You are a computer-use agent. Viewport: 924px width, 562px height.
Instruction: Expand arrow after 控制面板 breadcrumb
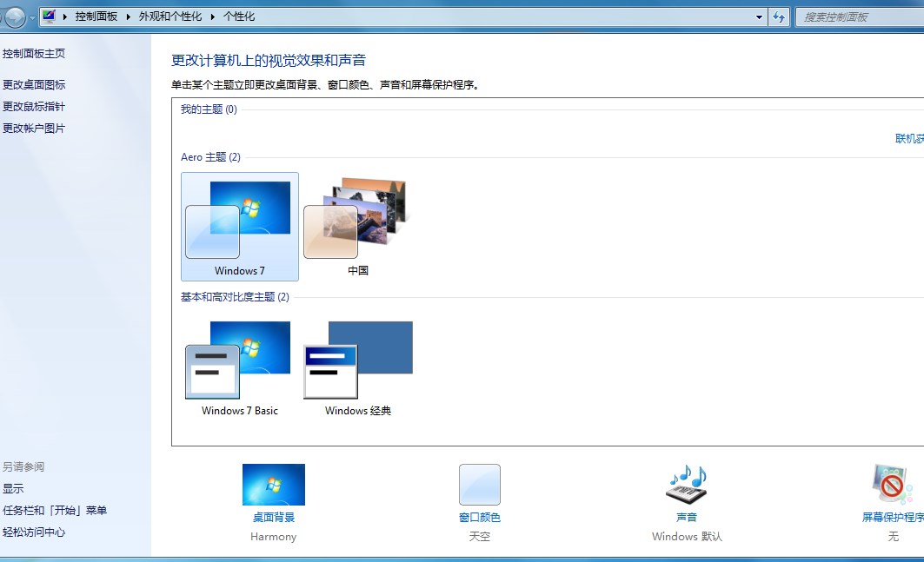(x=128, y=17)
